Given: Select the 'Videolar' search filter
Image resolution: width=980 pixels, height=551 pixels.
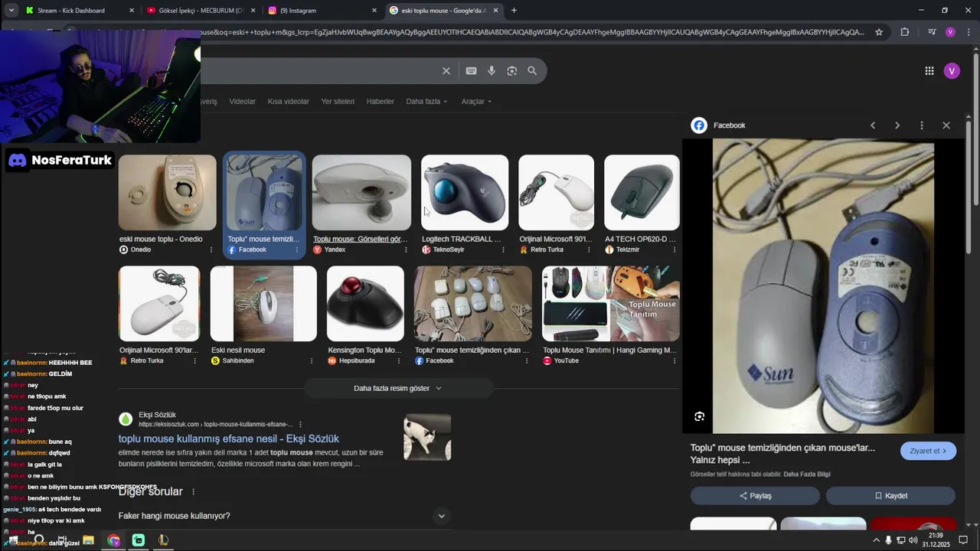Looking at the screenshot, I should [x=243, y=102].
